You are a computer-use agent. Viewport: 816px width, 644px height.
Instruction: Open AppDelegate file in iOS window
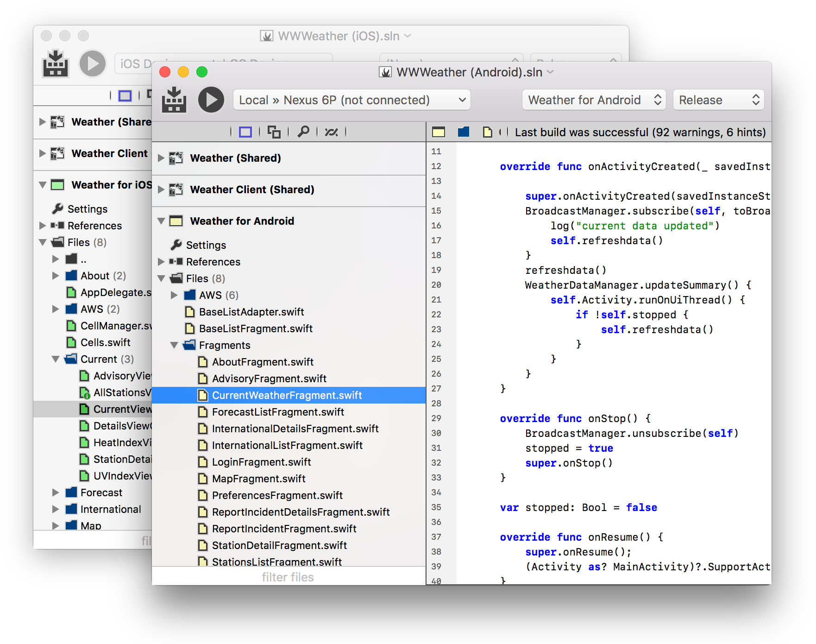click(116, 292)
